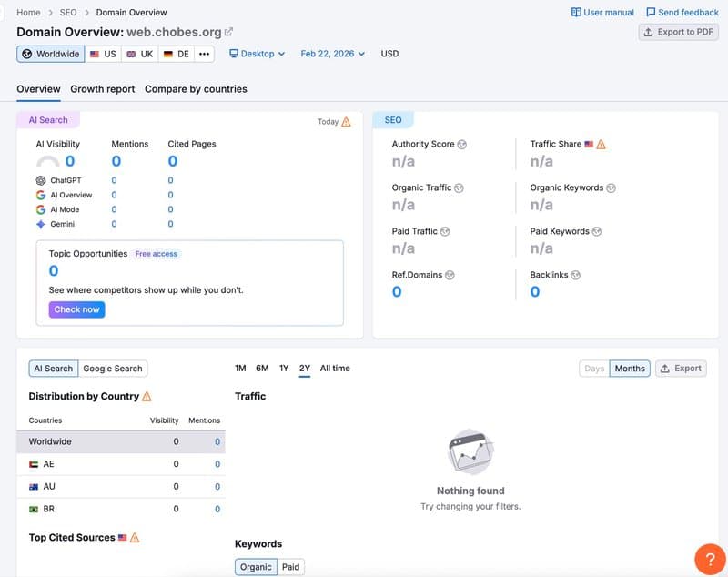Viewport: 728px width, 577px height.
Task: Click Export button in Traffic section
Action: pyautogui.click(x=681, y=369)
